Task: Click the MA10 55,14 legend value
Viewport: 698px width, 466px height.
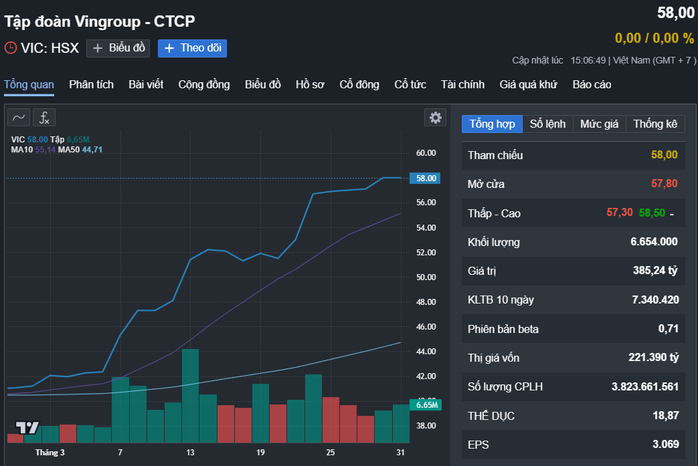Action: point(45,150)
